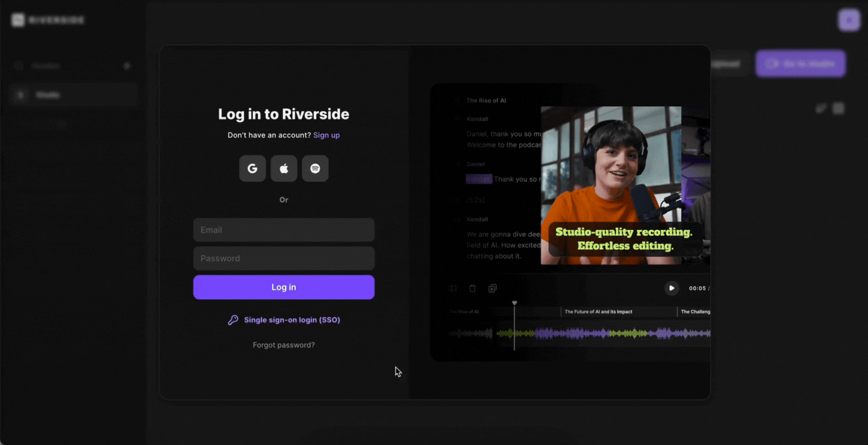Sign in with Apple icon button
868x445 pixels.
click(284, 168)
